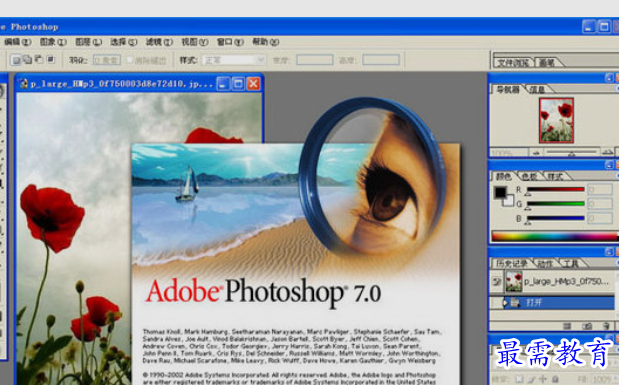The width and height of the screenshot is (619, 385).
Task: Select the 信息 Info tab
Action: [x=537, y=89]
